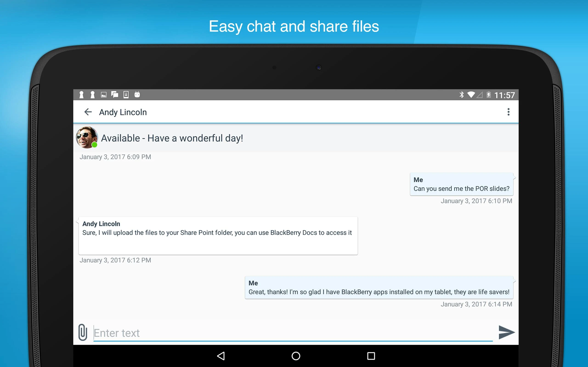The image size is (588, 367).
Task: Tap the Andy Lincoln conversation title
Action: pos(123,112)
